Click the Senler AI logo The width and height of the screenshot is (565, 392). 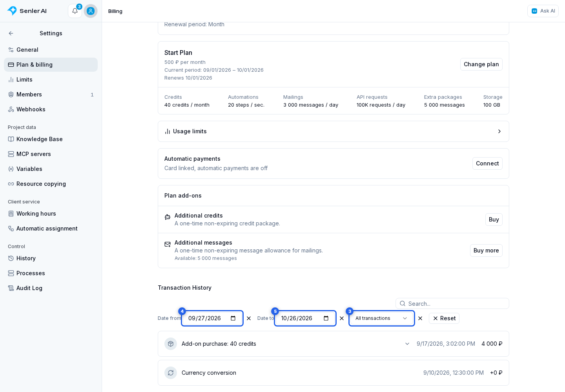pos(27,11)
